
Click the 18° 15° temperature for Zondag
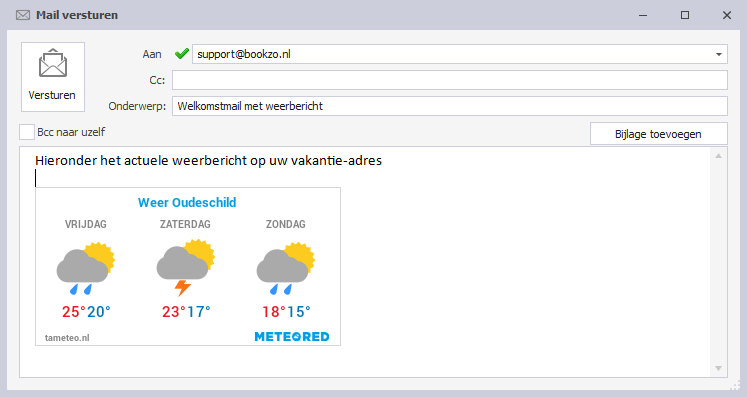point(286,312)
